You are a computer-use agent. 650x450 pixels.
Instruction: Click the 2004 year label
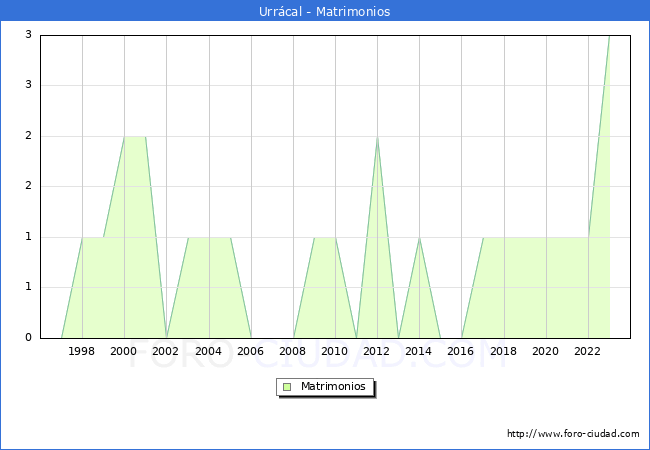(x=208, y=351)
